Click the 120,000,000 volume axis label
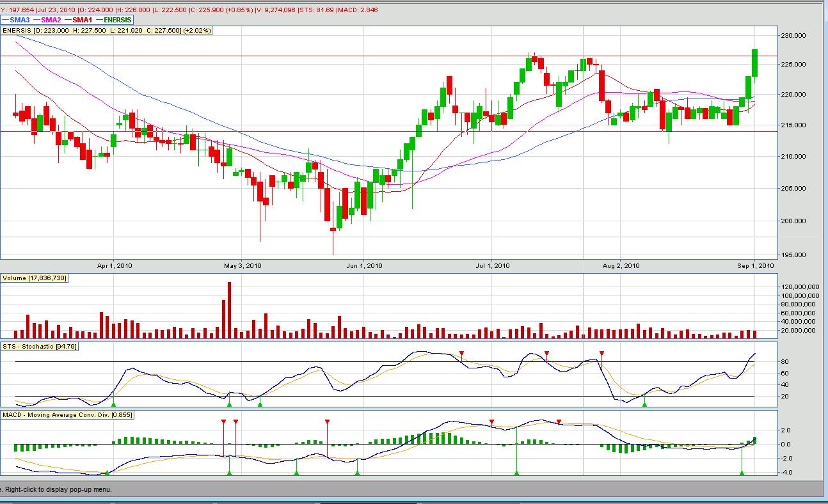This screenshot has width=828, height=504. (x=800, y=287)
